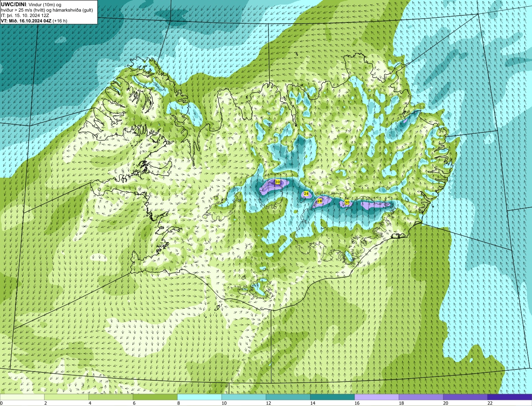Image resolution: width=532 pixels, height=406 pixels.
Task: Click the dark indigo legend swatch above 22
Action: pos(510,397)
